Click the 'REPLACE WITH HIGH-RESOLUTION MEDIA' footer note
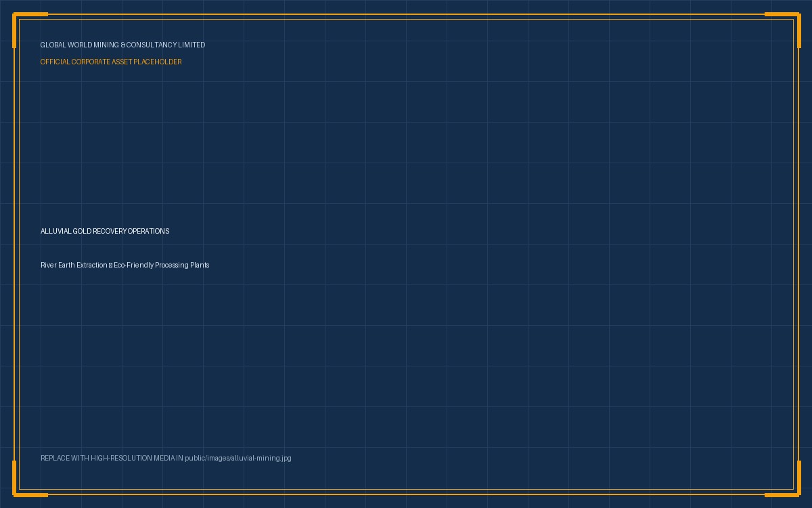 pos(166,458)
